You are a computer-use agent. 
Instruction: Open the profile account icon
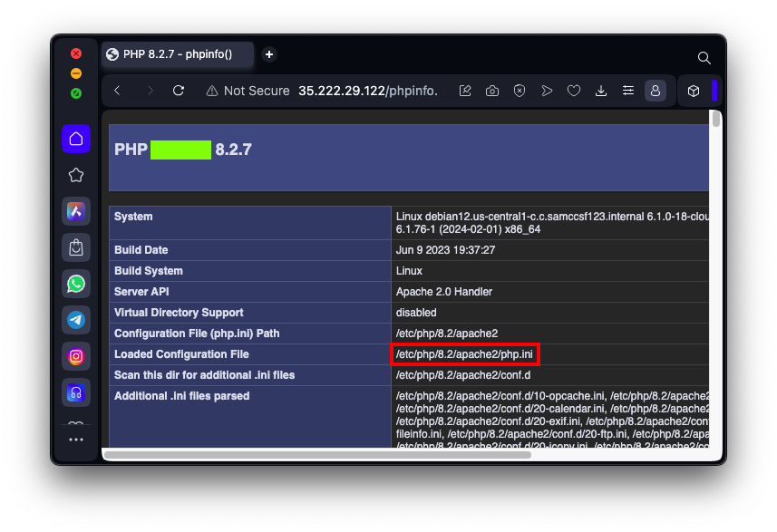pyautogui.click(x=656, y=91)
